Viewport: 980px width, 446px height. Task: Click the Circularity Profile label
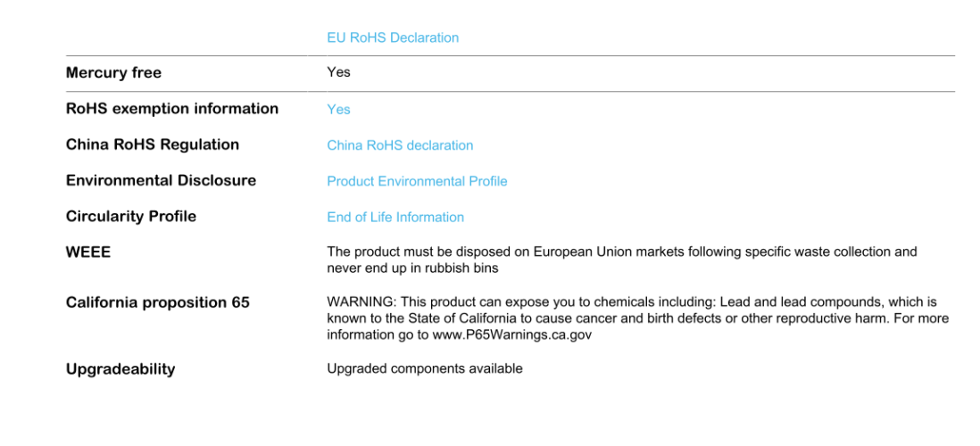130,216
